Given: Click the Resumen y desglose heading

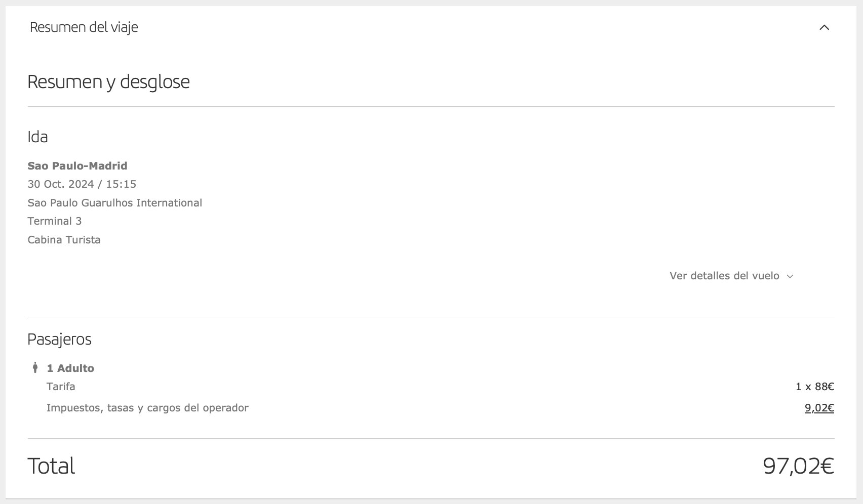Looking at the screenshot, I should click(x=108, y=82).
